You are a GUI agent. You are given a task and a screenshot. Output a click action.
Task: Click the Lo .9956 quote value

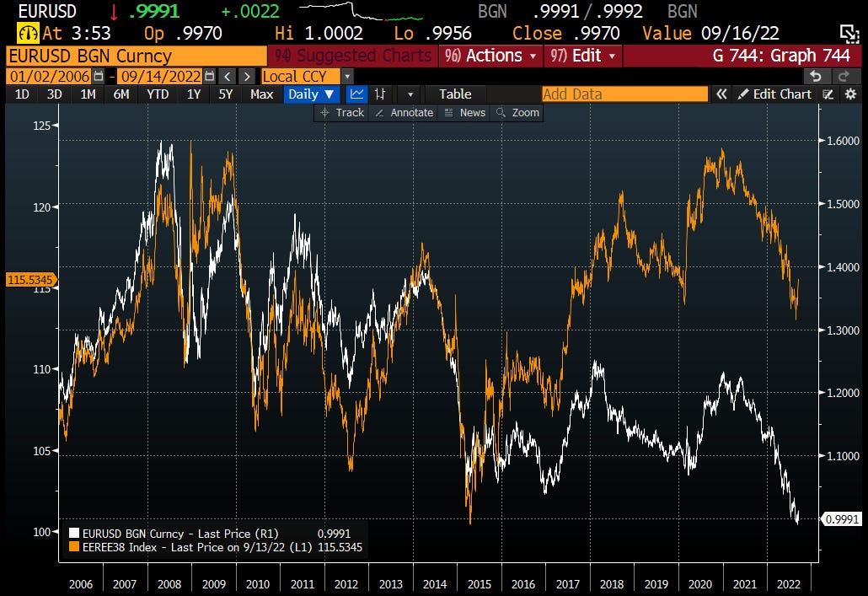pos(433,33)
